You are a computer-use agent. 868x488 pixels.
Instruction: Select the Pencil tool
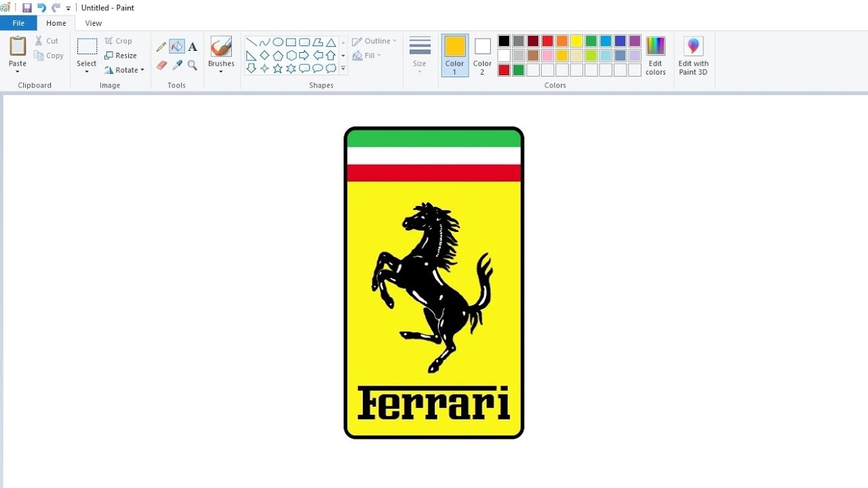[x=161, y=47]
